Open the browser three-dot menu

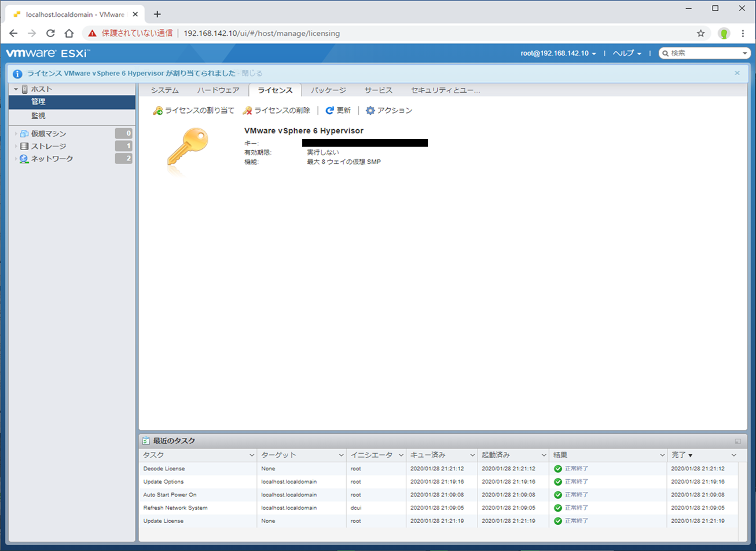point(743,34)
